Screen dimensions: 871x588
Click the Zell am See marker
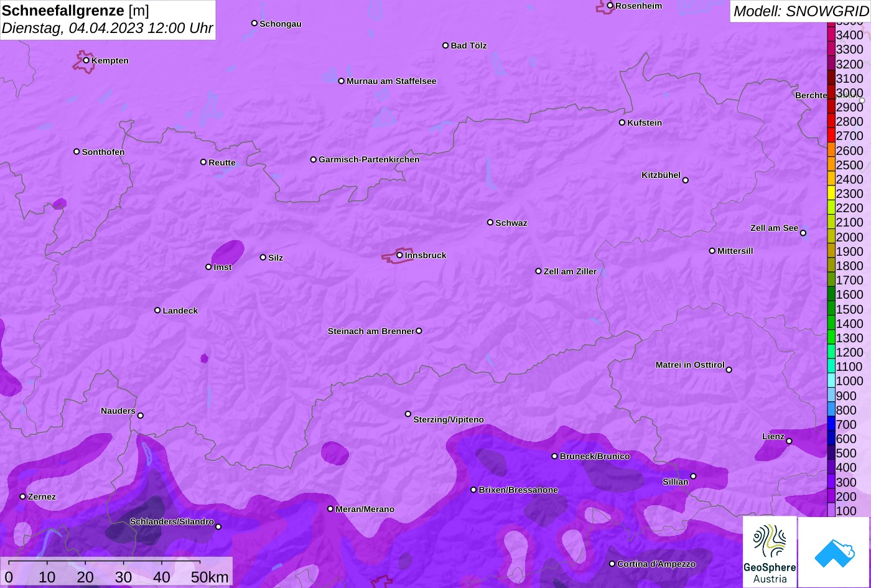(803, 233)
